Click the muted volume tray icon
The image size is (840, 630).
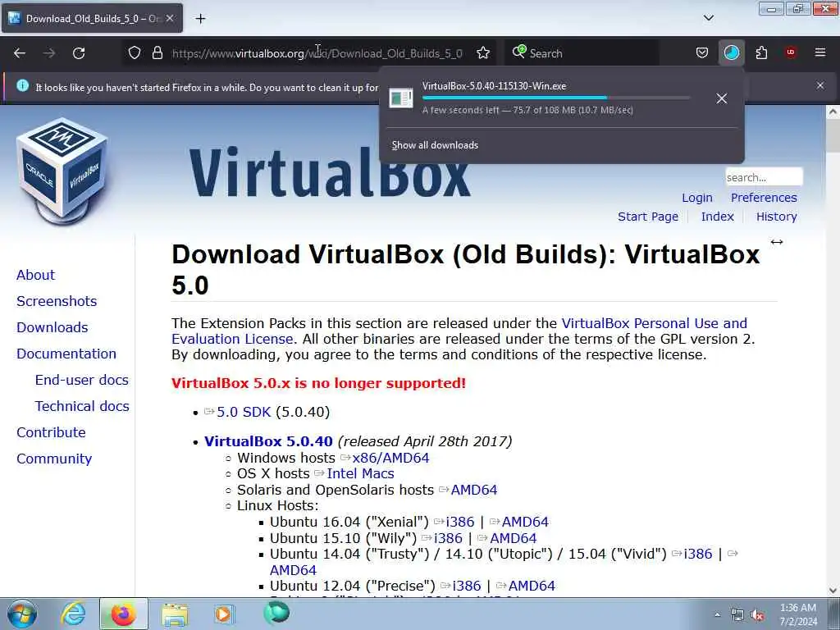point(757,615)
